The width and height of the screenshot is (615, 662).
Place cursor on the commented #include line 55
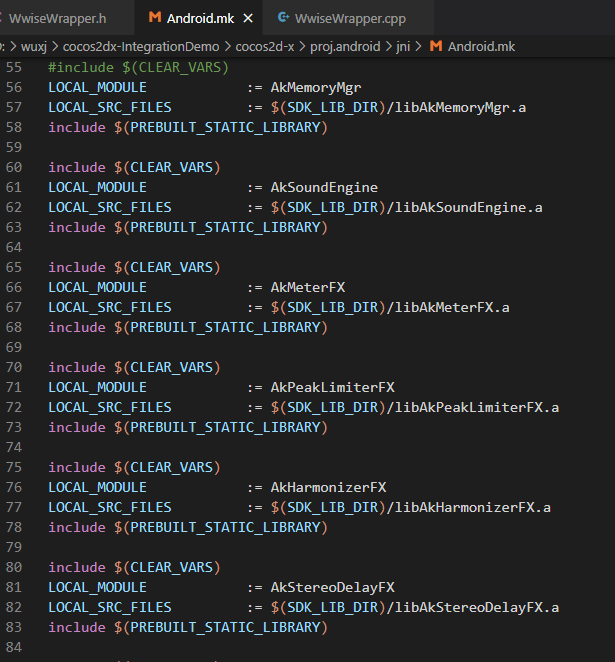click(x=138, y=67)
